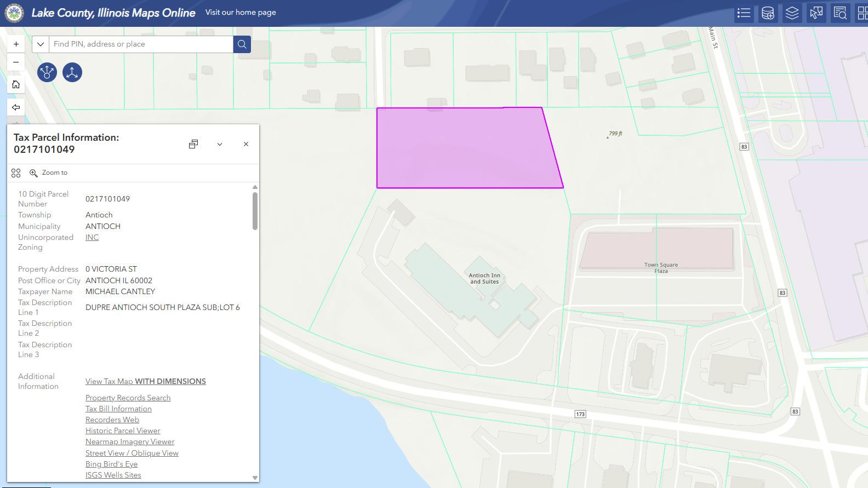Click popup scrollbar up arrow
Screen dimensions: 868x488
pos(255,187)
